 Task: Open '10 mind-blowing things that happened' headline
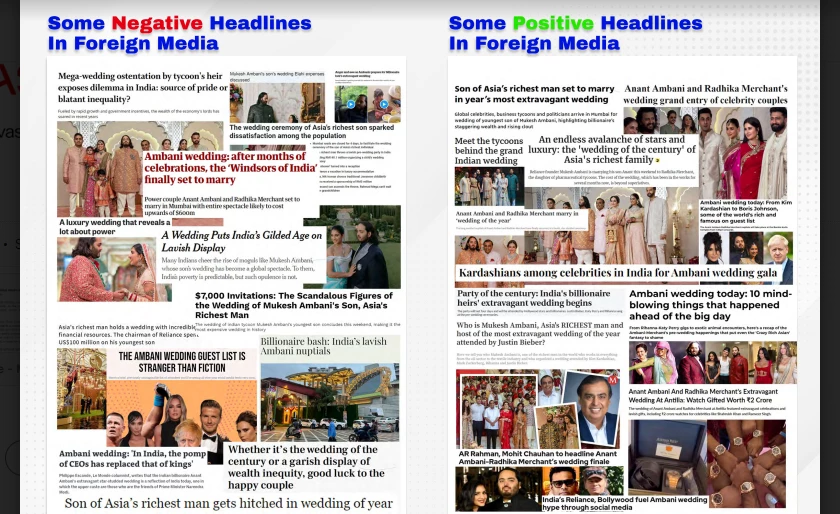pos(710,305)
